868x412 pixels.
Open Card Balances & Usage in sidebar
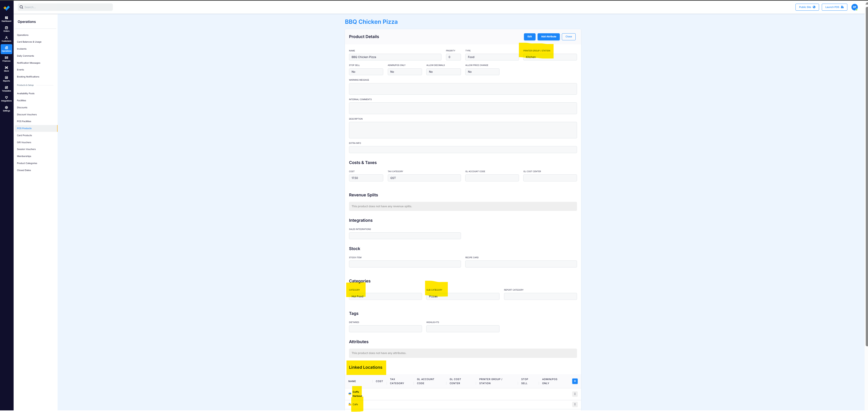[x=29, y=42]
